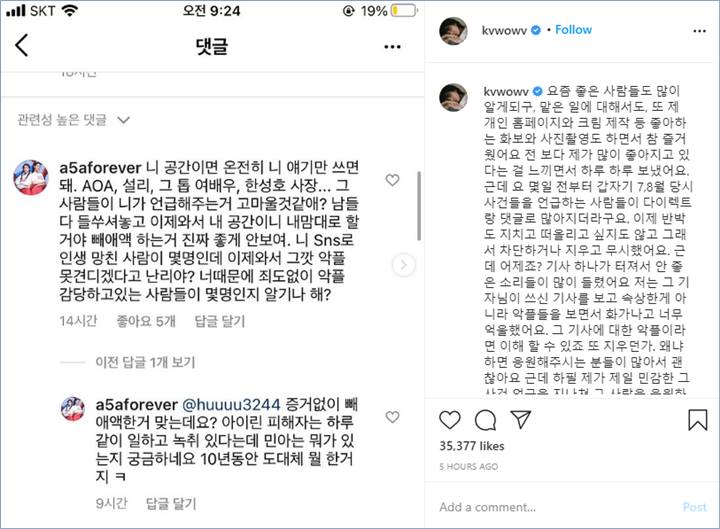The image size is (720, 529).
Task: Like the a5aforever reply to @huuuu3244
Action: tap(392, 417)
